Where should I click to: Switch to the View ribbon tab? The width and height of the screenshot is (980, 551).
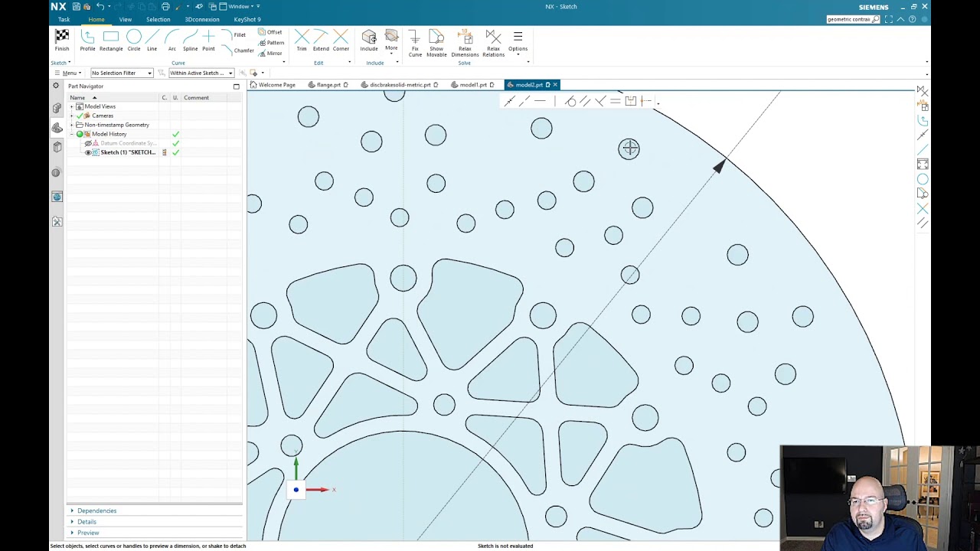[126, 19]
